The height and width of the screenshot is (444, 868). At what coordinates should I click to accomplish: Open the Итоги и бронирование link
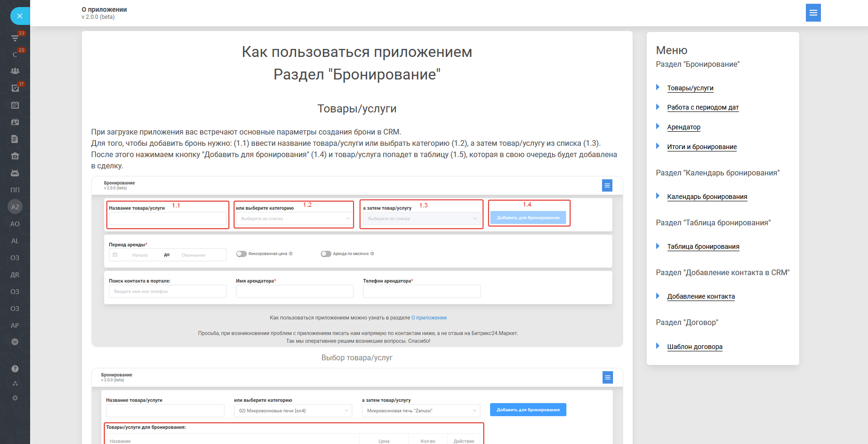click(x=702, y=147)
